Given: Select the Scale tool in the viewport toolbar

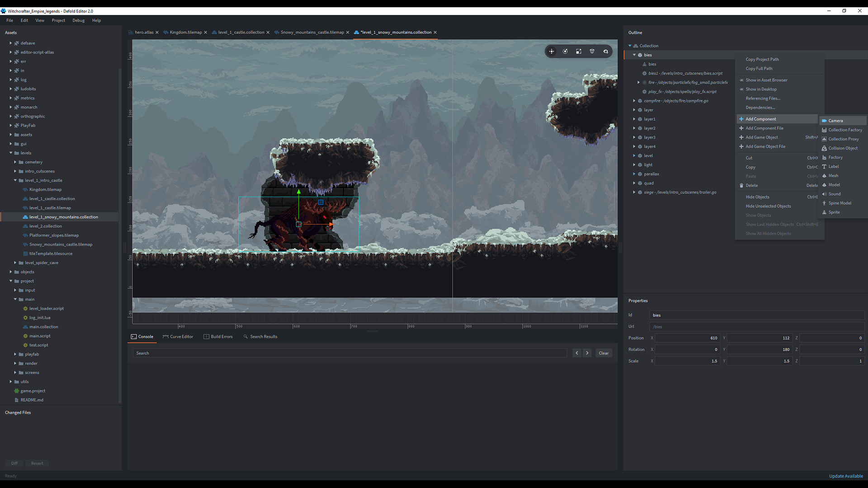Looking at the screenshot, I should 579,51.
